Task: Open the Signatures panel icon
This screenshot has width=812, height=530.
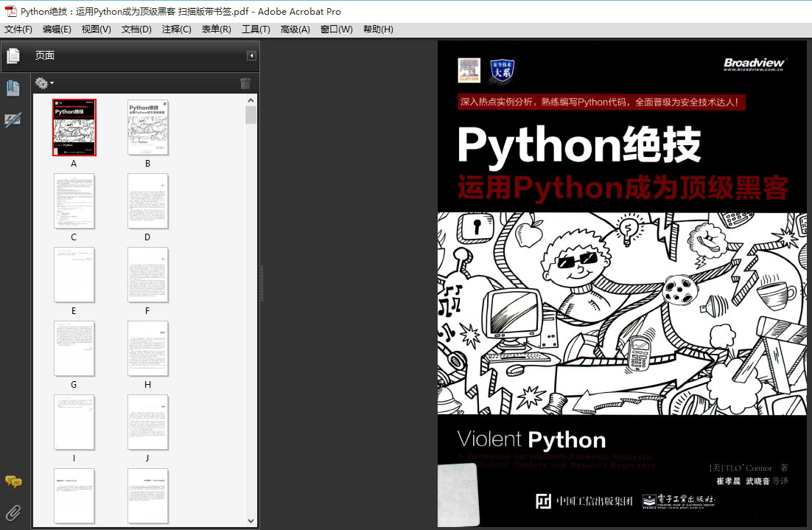Action: pyautogui.click(x=13, y=120)
